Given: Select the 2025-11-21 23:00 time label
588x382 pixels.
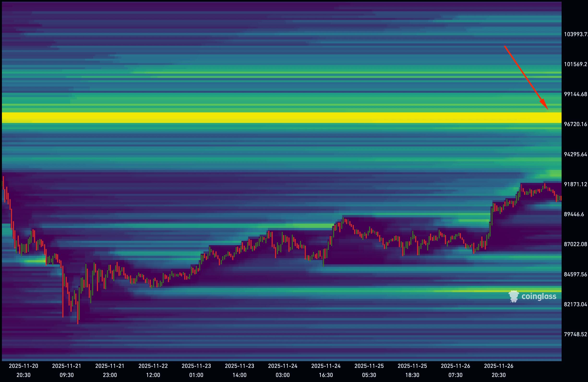Looking at the screenshot, I should click(110, 370).
